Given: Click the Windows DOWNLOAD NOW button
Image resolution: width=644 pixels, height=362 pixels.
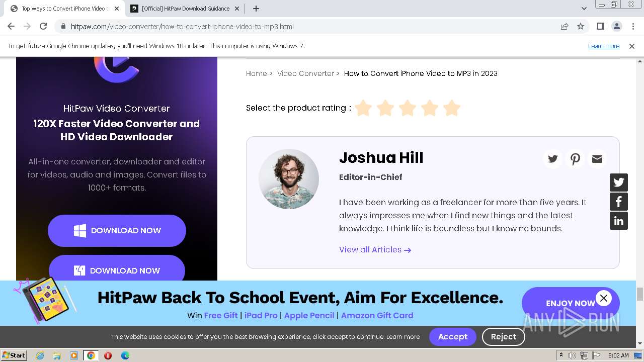Looking at the screenshot, I should (x=117, y=231).
